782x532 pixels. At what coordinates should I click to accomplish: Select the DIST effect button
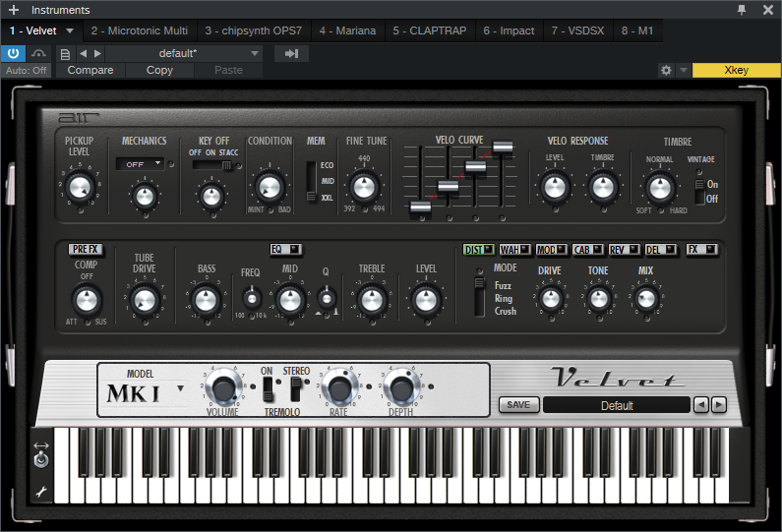(478, 250)
